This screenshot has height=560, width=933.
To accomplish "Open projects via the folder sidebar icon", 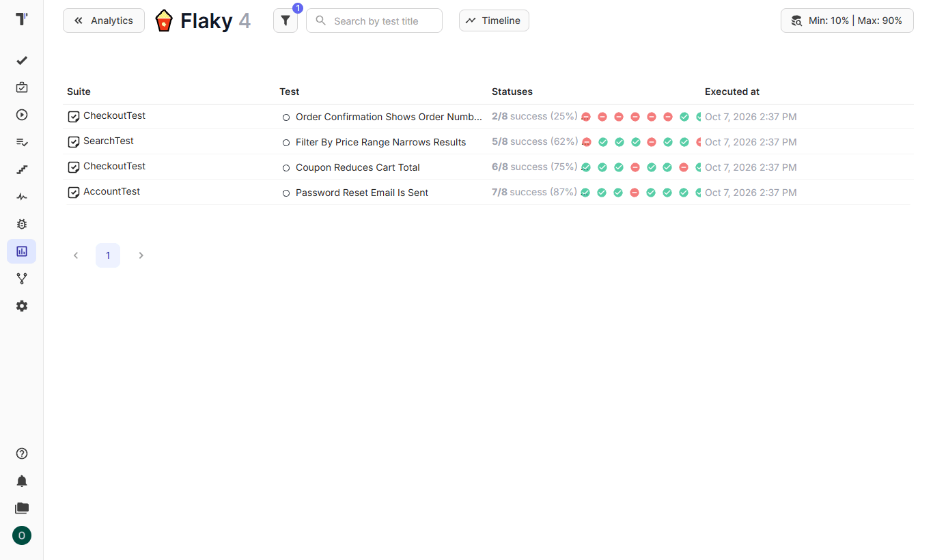I will (x=22, y=508).
